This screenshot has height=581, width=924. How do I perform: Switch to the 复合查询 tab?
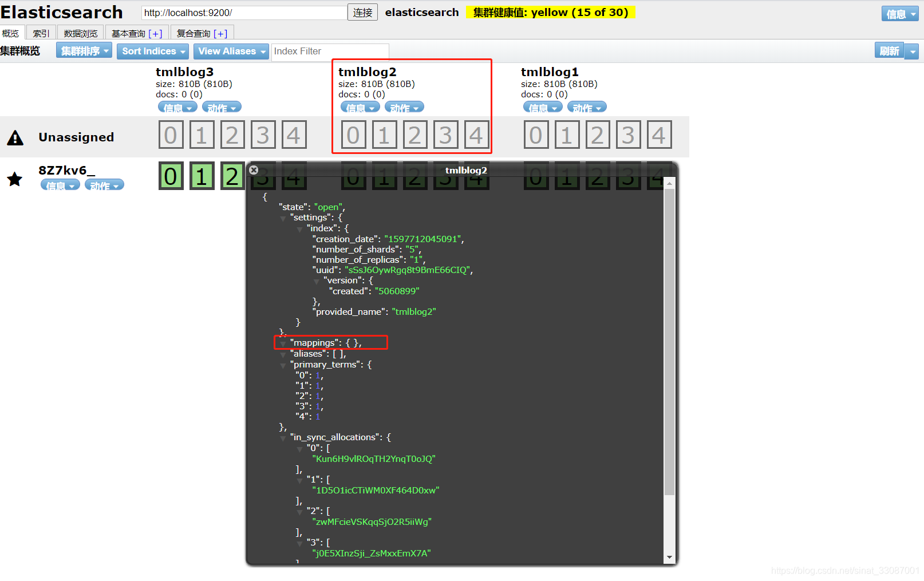click(x=194, y=33)
